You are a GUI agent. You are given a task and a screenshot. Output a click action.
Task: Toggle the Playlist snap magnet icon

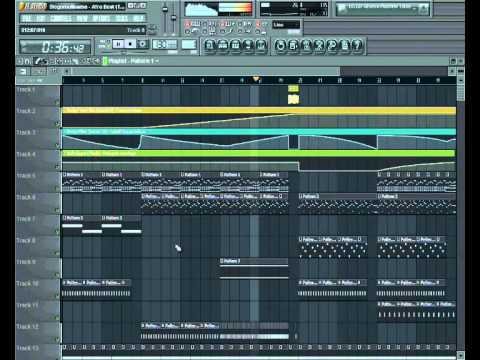tap(28, 61)
